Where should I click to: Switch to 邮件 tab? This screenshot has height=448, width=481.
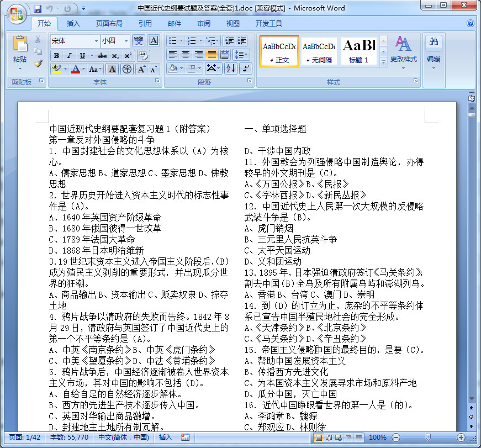coord(175,24)
